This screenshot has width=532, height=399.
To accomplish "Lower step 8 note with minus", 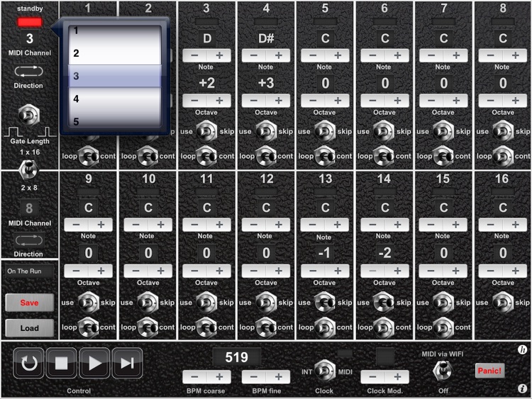I will click(x=490, y=55).
